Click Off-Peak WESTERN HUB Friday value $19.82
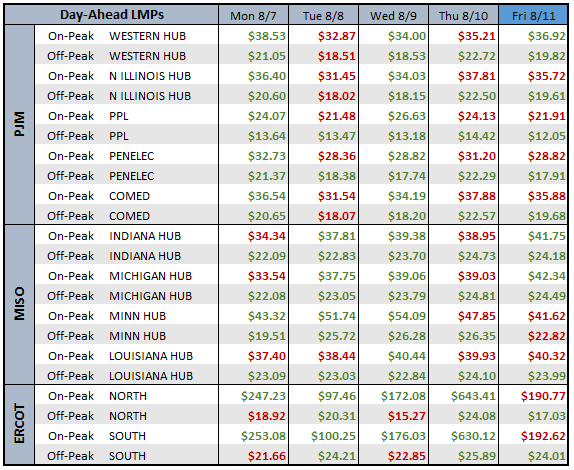 click(547, 56)
